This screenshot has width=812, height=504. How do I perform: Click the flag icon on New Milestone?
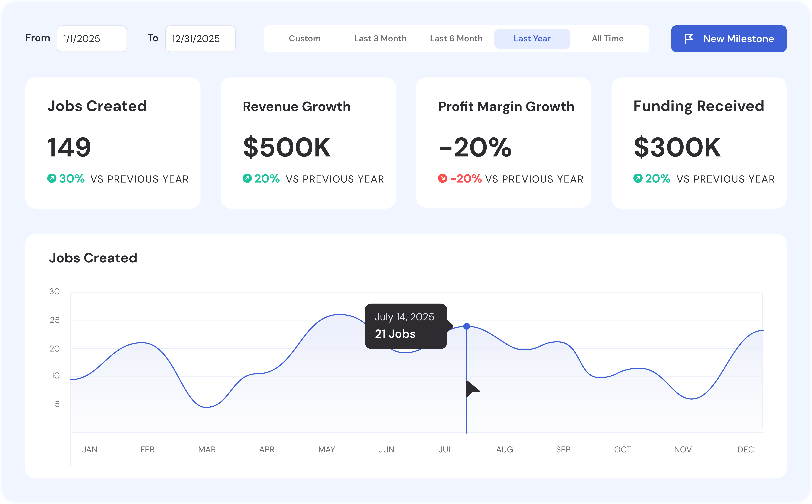click(689, 39)
